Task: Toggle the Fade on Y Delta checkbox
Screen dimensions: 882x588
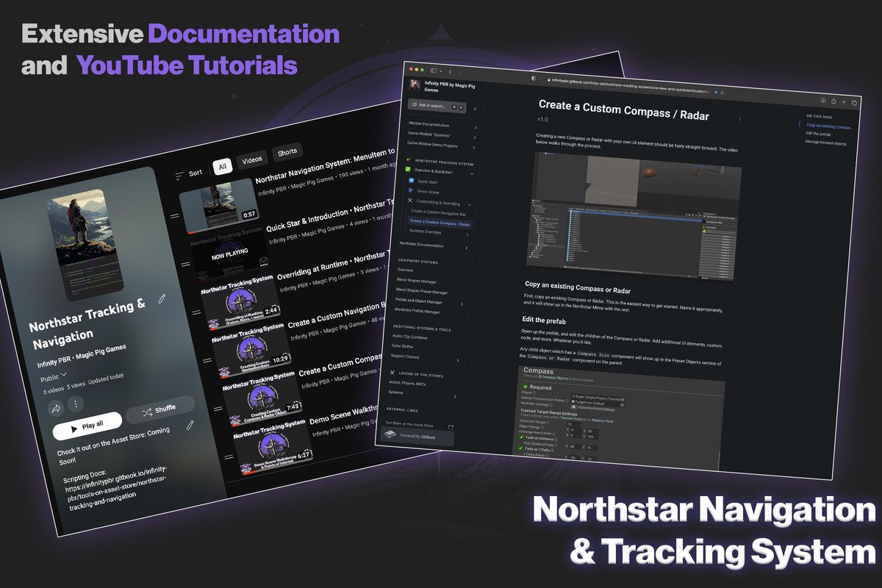Action: point(521,449)
